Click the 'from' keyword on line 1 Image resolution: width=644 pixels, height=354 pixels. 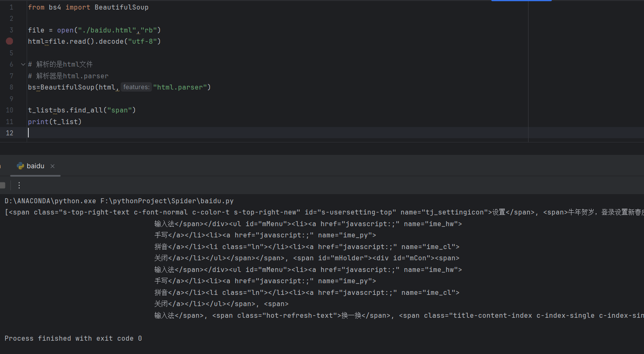point(36,7)
